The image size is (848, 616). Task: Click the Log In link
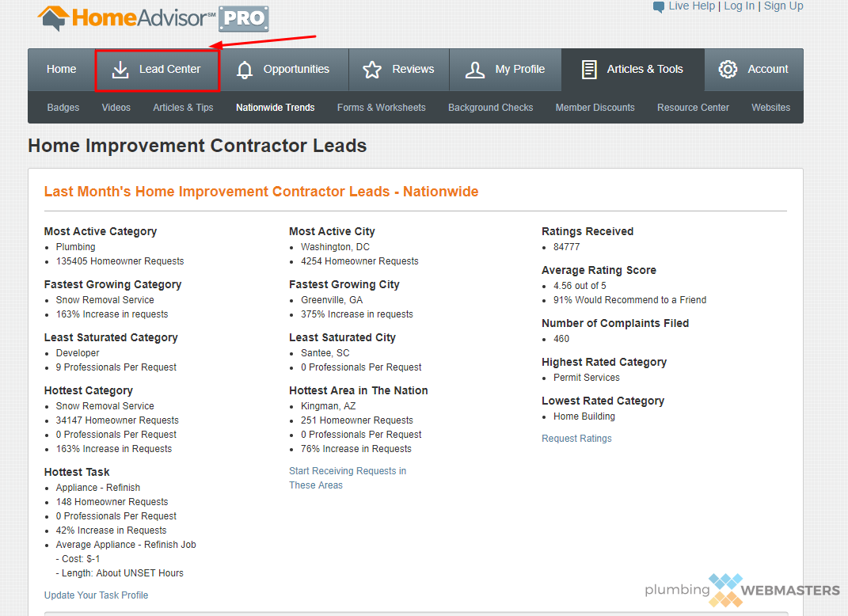pyautogui.click(x=739, y=6)
